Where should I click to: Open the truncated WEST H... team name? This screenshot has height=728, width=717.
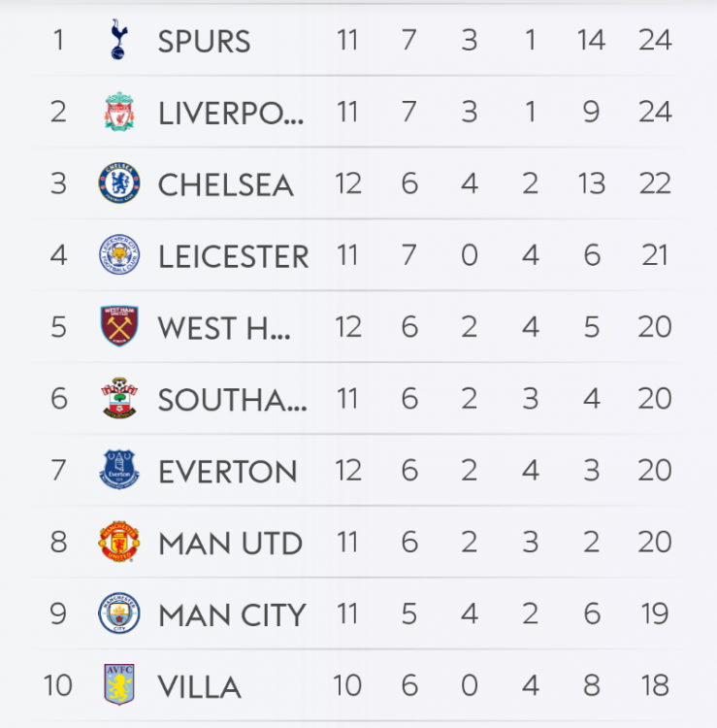pyautogui.click(x=223, y=328)
